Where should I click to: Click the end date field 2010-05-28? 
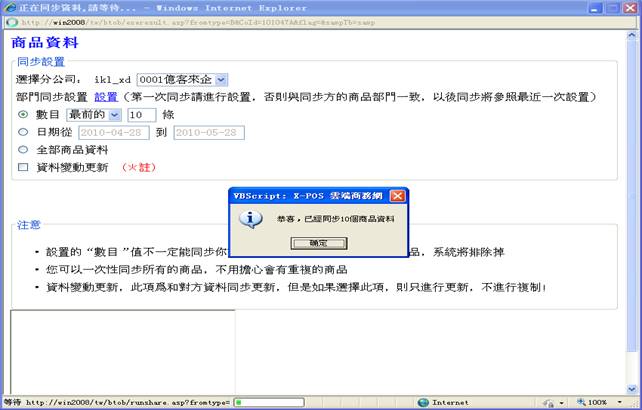[x=208, y=132]
